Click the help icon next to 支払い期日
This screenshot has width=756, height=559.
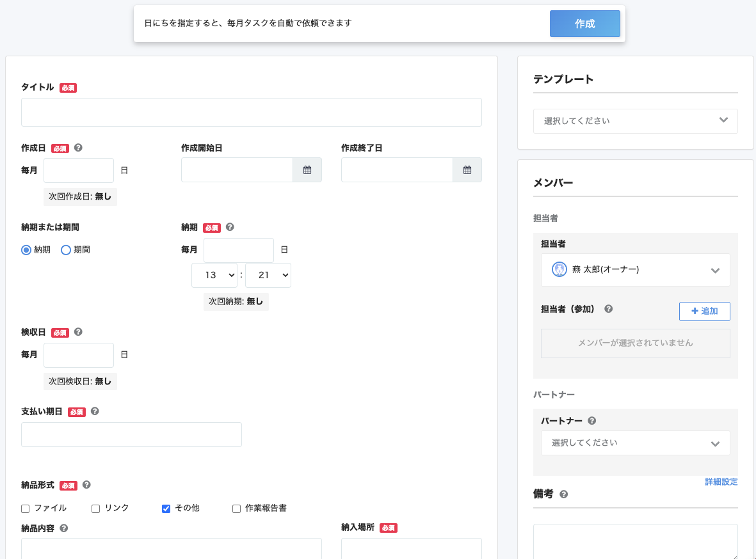tap(95, 412)
